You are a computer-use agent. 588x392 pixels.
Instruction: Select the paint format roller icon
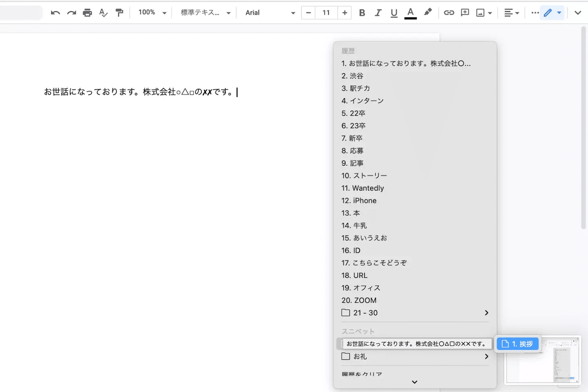point(119,13)
